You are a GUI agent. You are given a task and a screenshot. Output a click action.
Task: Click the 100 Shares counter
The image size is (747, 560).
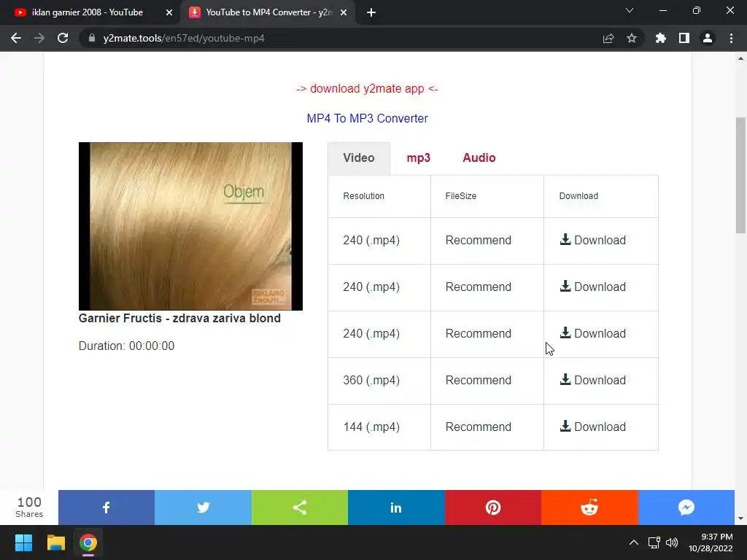pos(29,507)
